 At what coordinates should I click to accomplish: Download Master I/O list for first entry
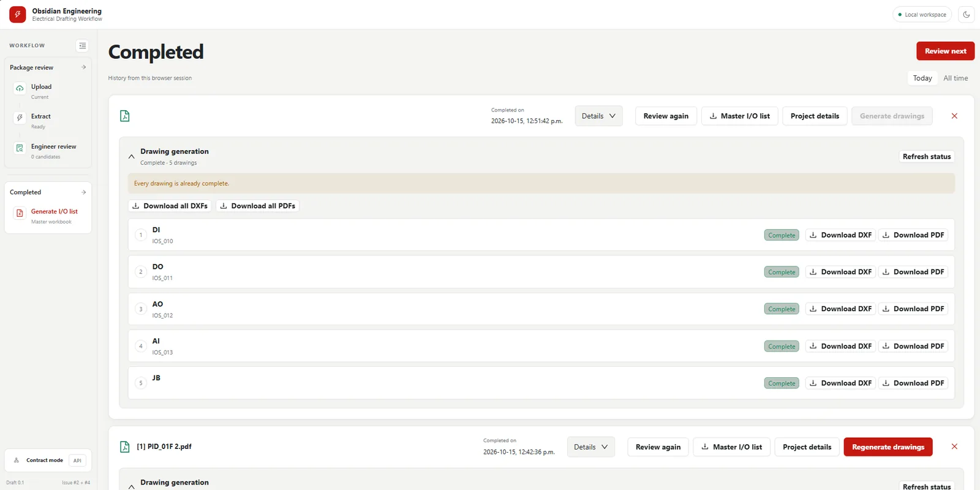coord(739,116)
